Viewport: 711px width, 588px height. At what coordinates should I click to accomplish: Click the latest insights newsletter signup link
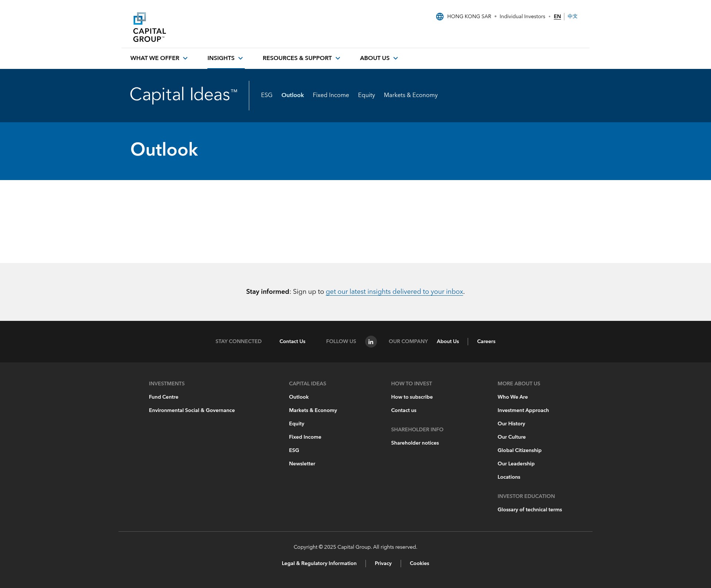[394, 292]
